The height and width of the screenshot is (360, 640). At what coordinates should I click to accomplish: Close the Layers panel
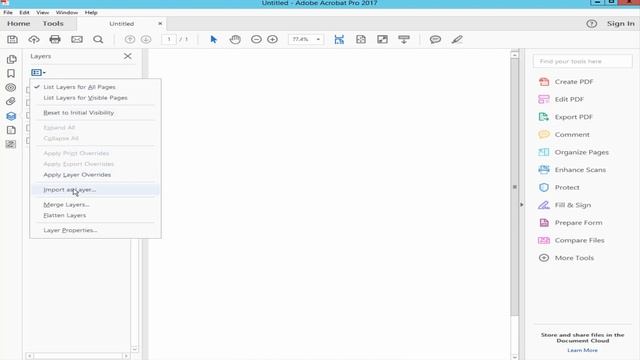point(128,56)
